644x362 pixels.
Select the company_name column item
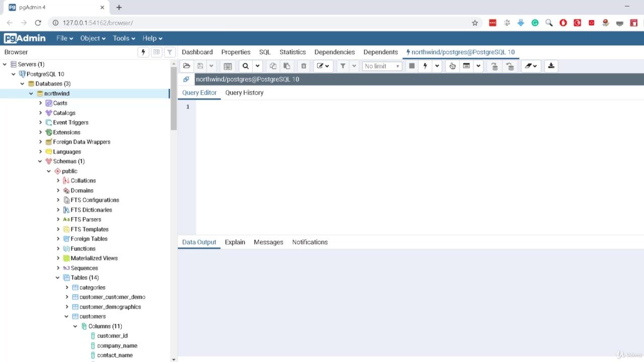click(x=117, y=345)
